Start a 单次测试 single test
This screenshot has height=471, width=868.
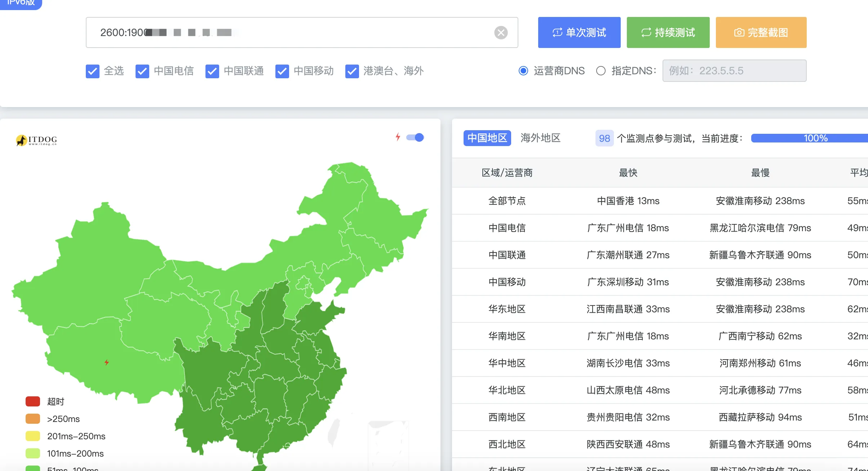click(579, 32)
